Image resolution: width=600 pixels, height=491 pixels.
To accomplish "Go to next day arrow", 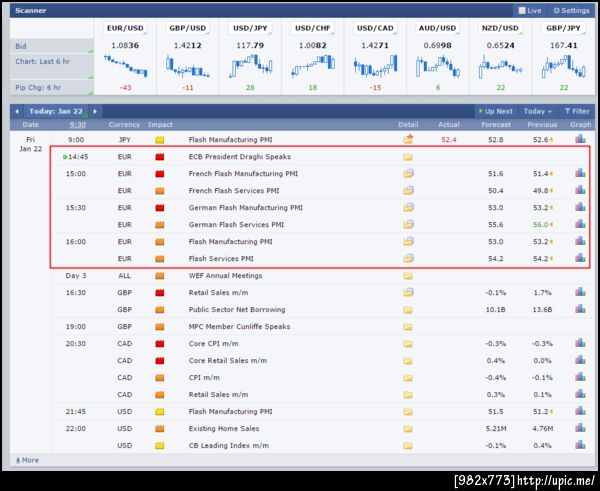I will pos(95,111).
